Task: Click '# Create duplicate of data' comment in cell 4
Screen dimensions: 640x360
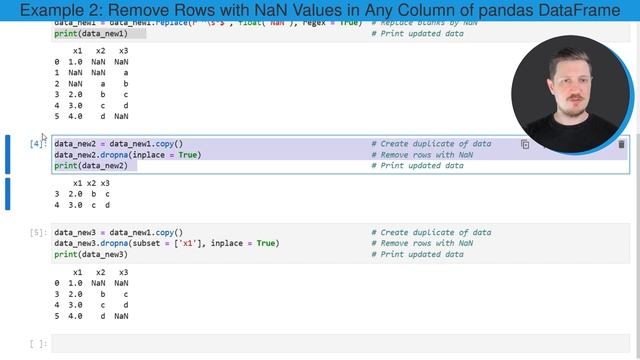Action: coord(431,144)
